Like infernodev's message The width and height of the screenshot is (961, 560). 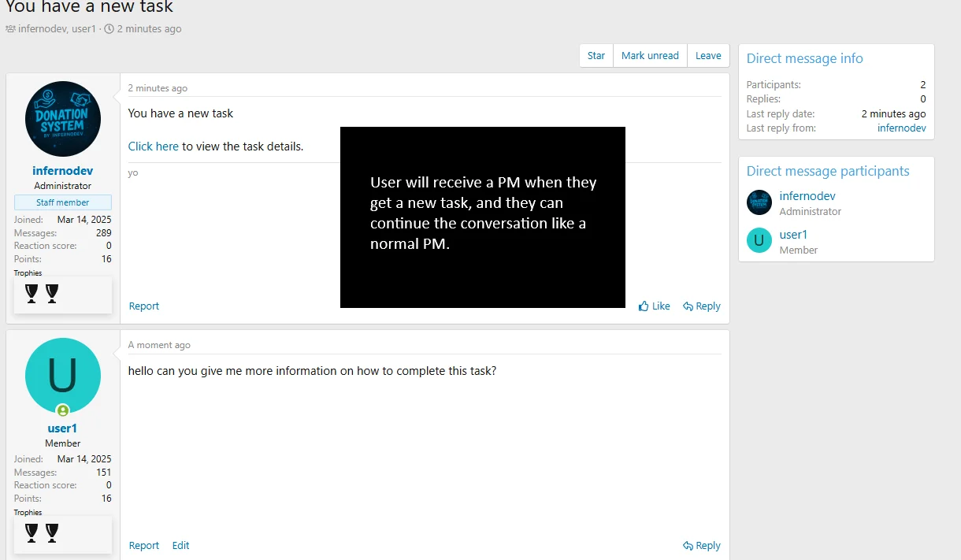pos(655,306)
